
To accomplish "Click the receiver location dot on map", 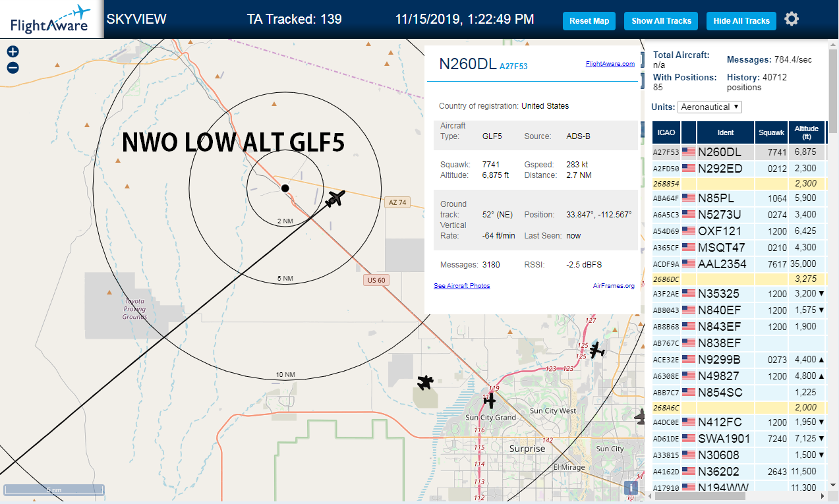I will coord(285,188).
